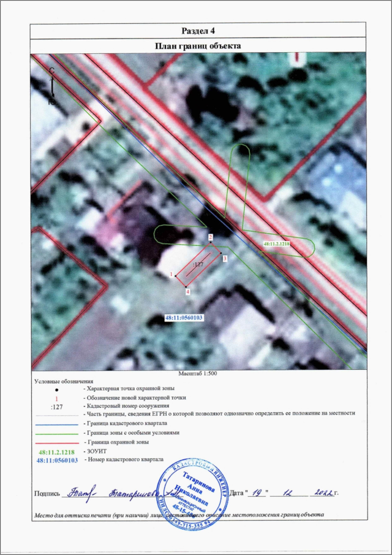The height and width of the screenshot is (555, 392).
Task: Click the blue line legend sample
Action: [56, 424]
